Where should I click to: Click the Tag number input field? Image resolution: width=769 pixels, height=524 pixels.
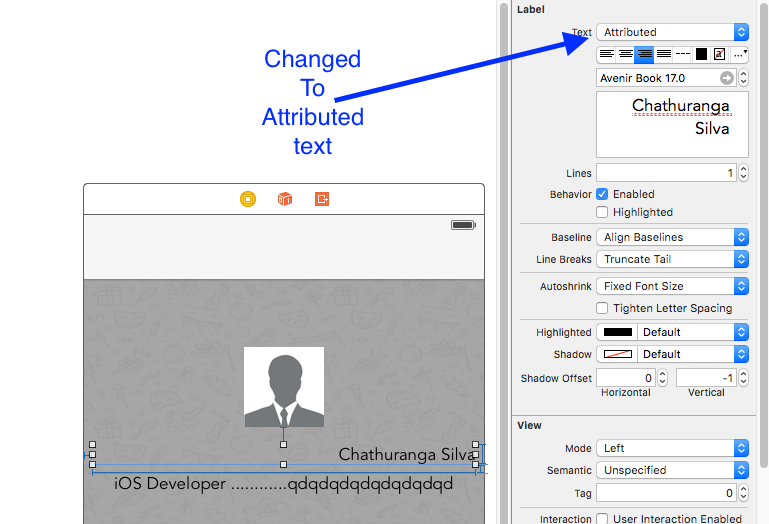666,493
